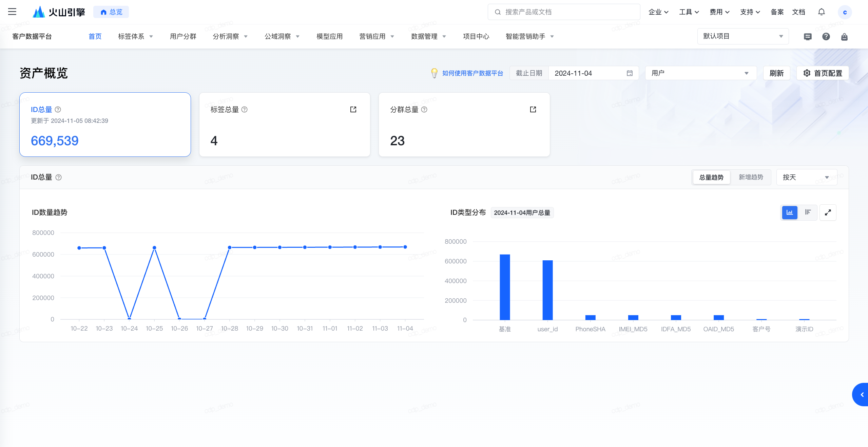Open the 如何使用客户数据平台 link
Viewport: 868px width, 447px height.
(x=472, y=73)
